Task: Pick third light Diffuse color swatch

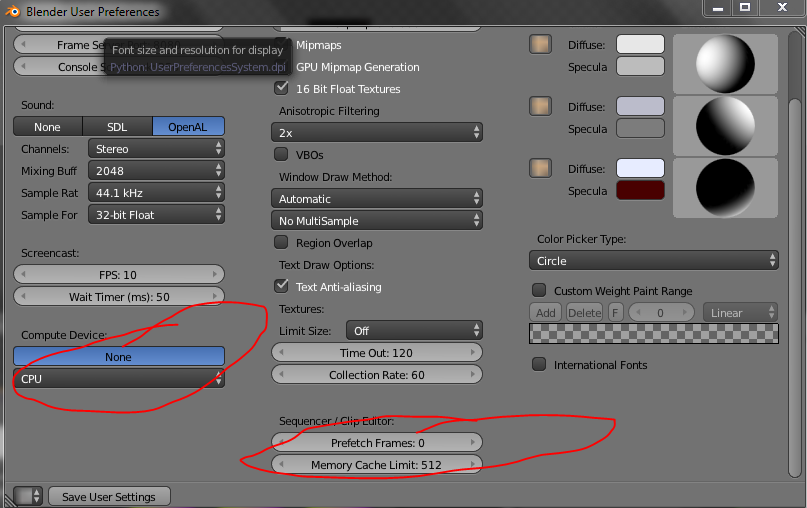Action: pyautogui.click(x=640, y=168)
